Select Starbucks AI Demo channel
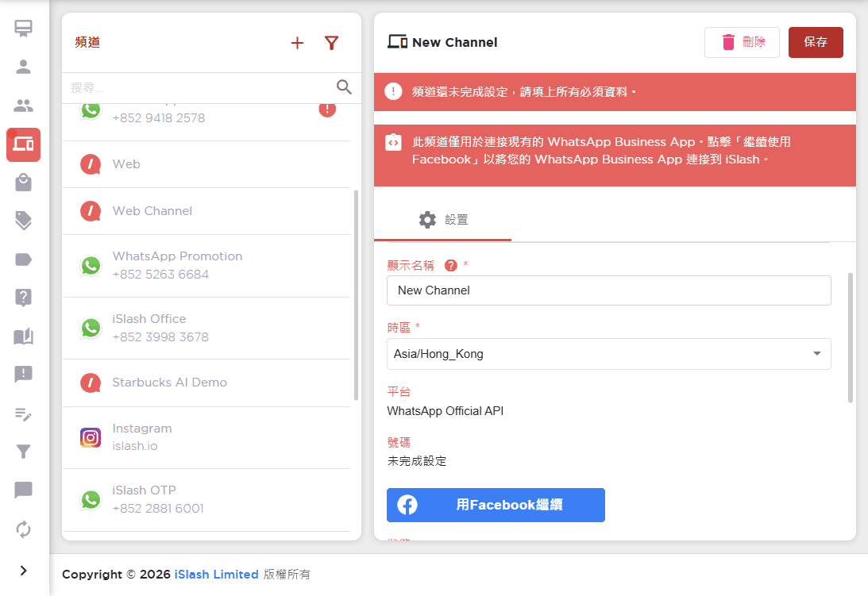The width and height of the screenshot is (868, 596). (x=206, y=383)
